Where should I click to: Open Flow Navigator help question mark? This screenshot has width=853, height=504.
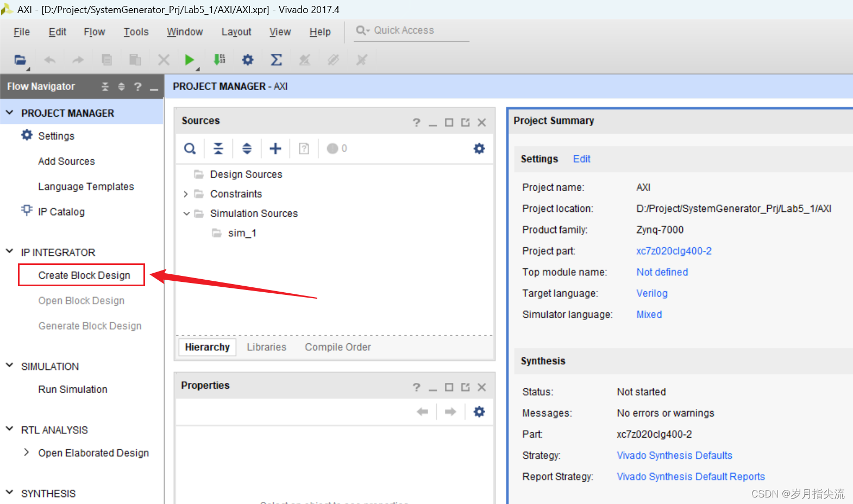tap(138, 86)
